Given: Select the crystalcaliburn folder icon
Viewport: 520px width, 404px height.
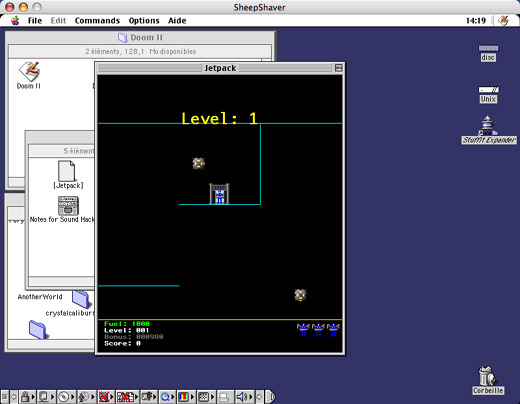Looking at the screenshot, I should pos(80,299).
